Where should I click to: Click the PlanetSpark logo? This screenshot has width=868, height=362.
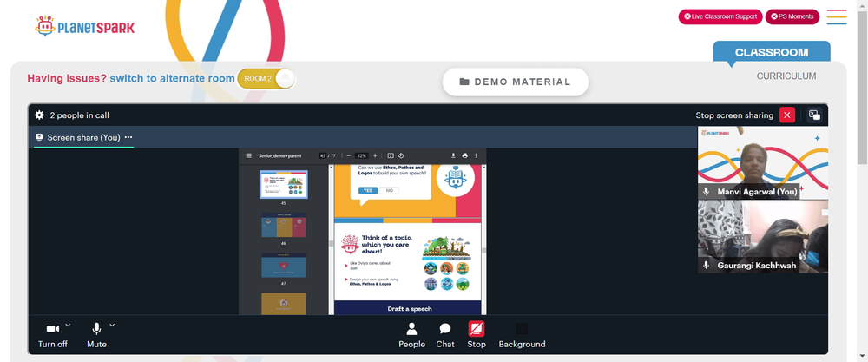(x=84, y=26)
